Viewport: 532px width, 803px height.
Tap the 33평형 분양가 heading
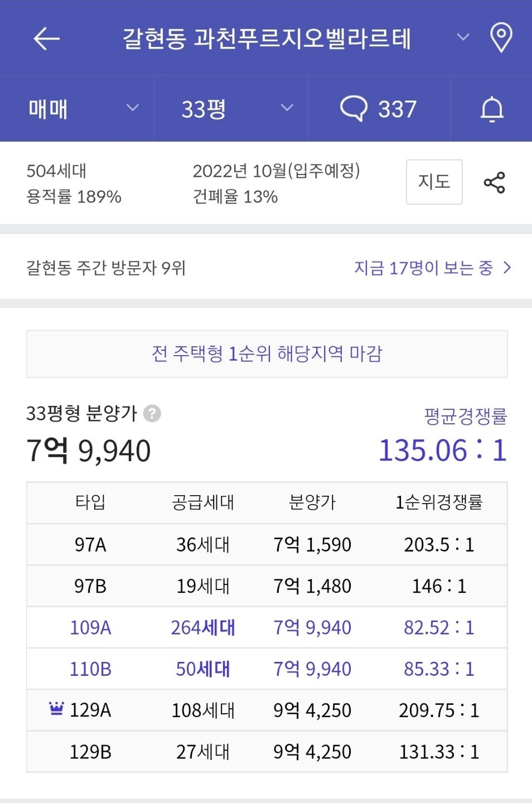click(x=81, y=414)
